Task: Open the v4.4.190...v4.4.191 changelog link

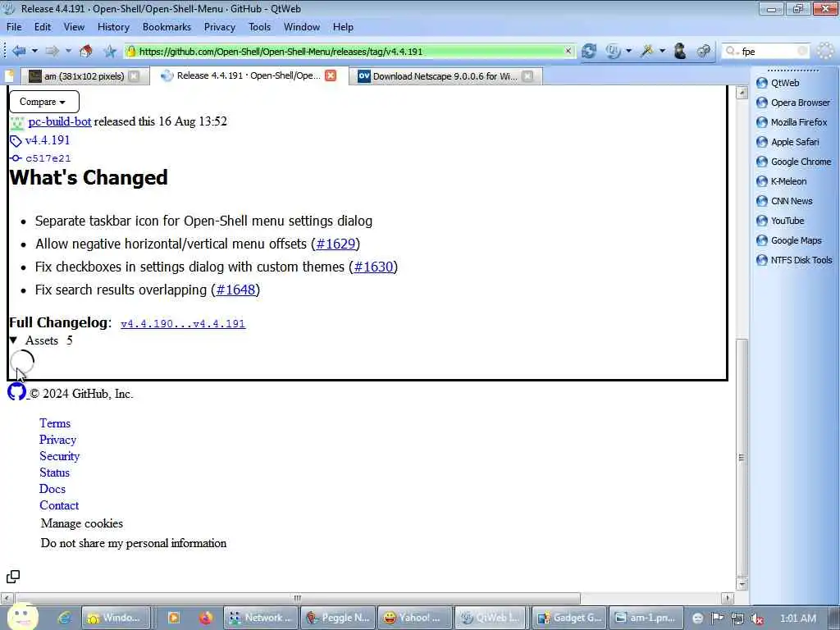Action: click(x=183, y=323)
